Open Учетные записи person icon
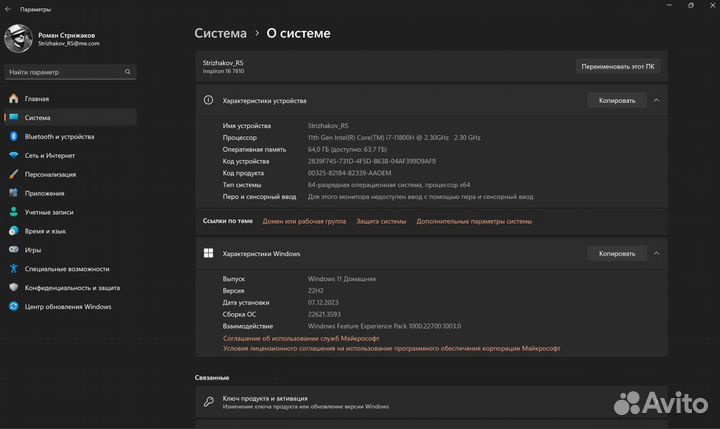Viewport: 720px width, 429px height. coord(14,212)
